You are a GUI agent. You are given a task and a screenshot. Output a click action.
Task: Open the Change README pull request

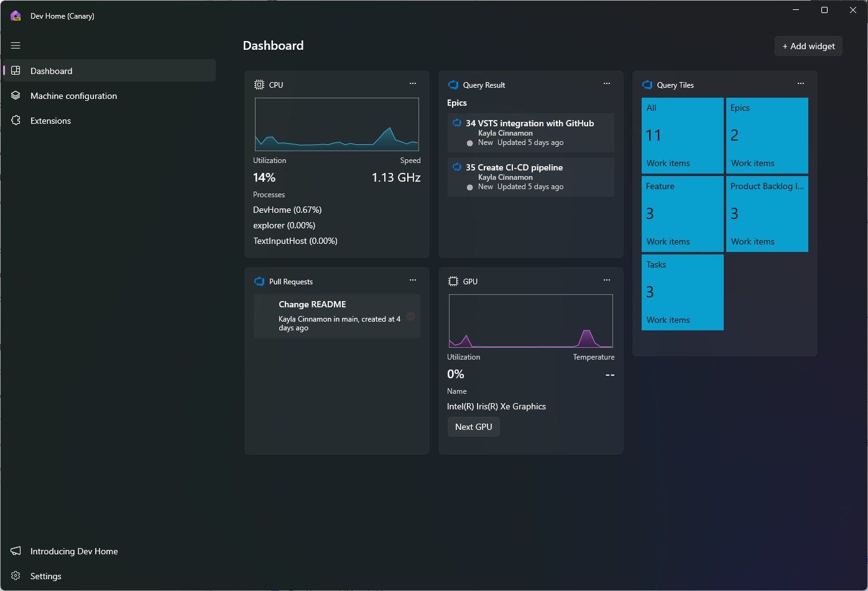[x=337, y=316]
